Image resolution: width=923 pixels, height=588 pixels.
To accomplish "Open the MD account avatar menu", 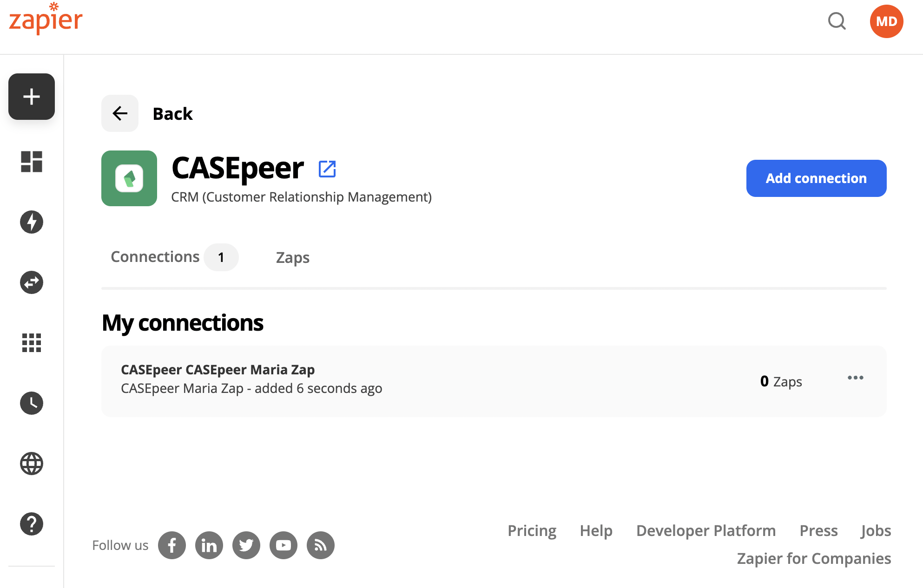I will coord(886,21).
